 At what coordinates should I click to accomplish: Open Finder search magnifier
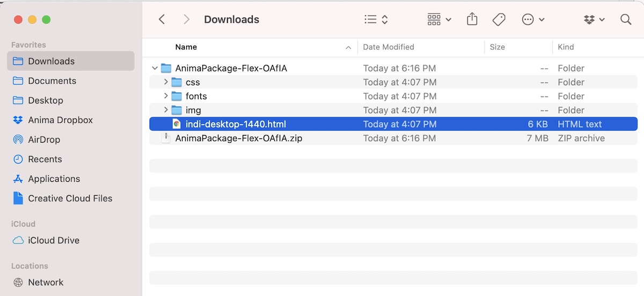pyautogui.click(x=625, y=19)
